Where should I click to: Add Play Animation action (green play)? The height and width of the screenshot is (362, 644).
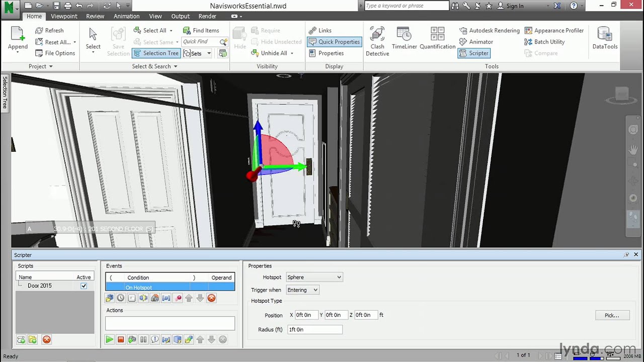[x=109, y=340]
